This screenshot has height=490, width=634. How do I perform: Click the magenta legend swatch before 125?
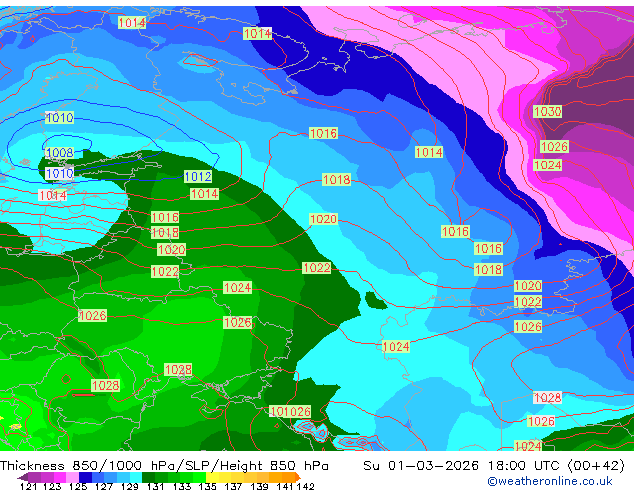click(60, 477)
